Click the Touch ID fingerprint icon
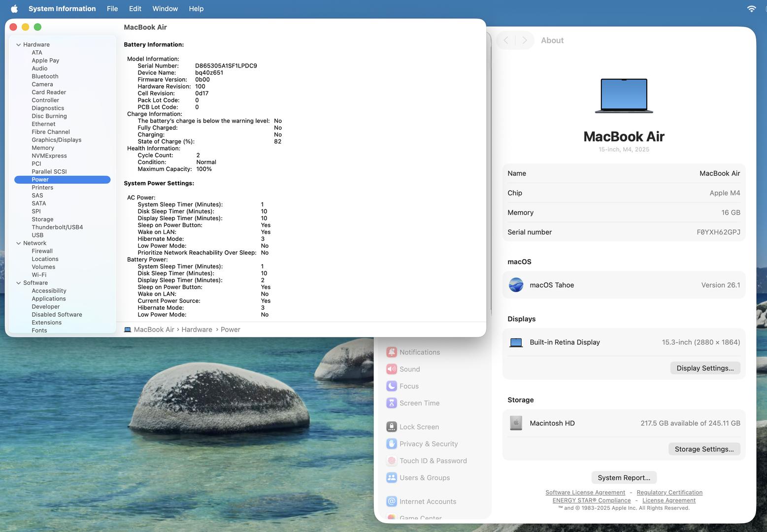The height and width of the screenshot is (532, 767). [x=392, y=461]
